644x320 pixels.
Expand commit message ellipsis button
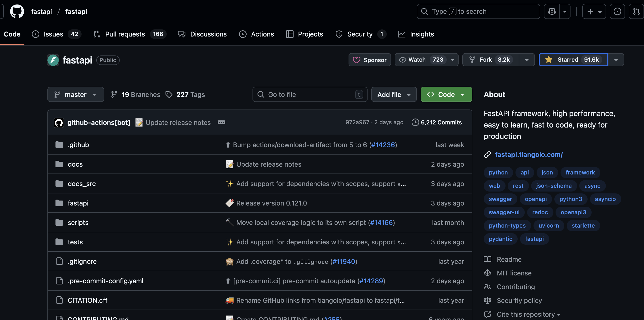(221, 122)
